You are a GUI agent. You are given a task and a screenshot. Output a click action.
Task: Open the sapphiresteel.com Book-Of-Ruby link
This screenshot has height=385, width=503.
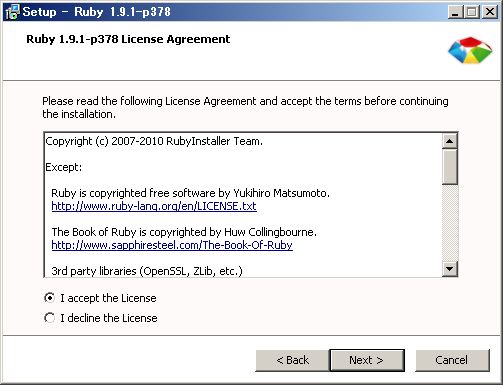(x=172, y=245)
